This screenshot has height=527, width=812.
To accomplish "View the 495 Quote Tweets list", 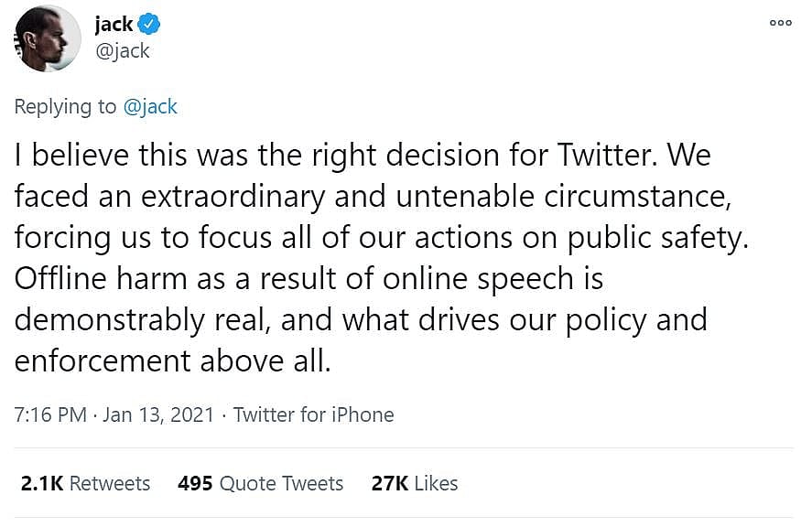I will [261, 483].
